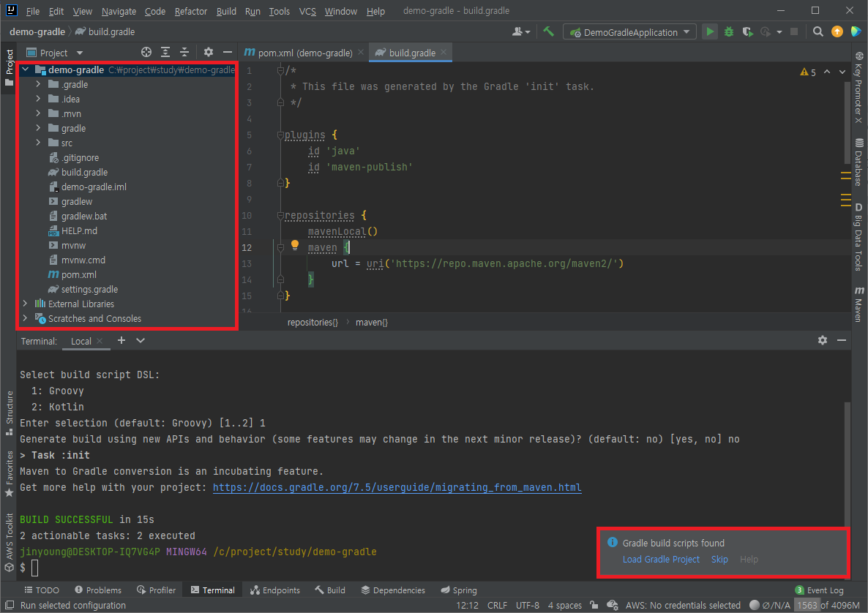Expand the .idea folder
This screenshot has width=868, height=613.
[x=38, y=99]
